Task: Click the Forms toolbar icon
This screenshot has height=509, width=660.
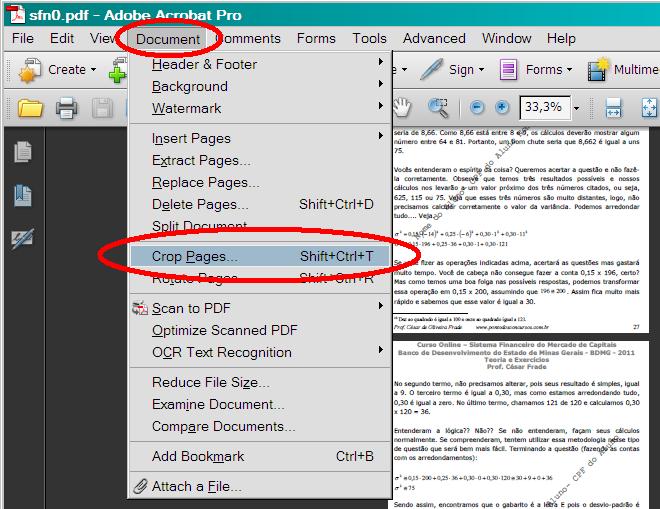Action: [x=508, y=69]
